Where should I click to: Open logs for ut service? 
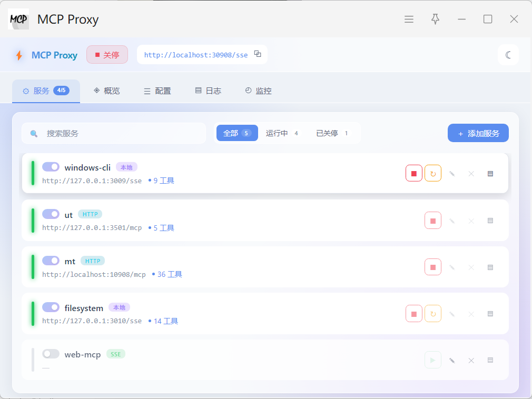point(490,221)
